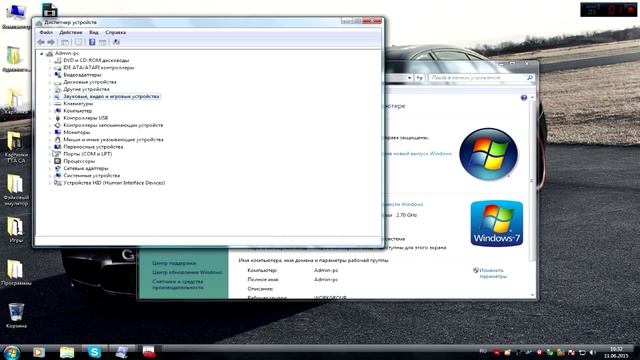Viewport: 640px width, 360px height.
Task: Toggle the console tree toolbar icon
Action: (x=65, y=42)
